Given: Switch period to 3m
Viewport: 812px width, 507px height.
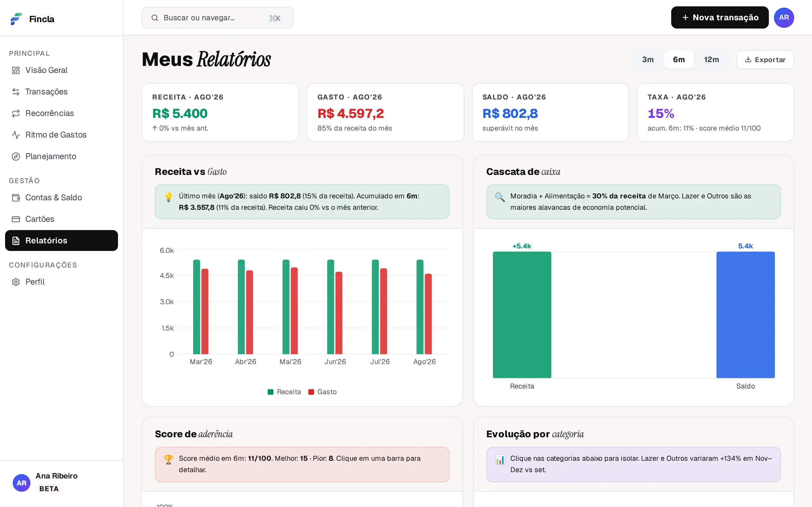Looking at the screenshot, I should [x=648, y=59].
